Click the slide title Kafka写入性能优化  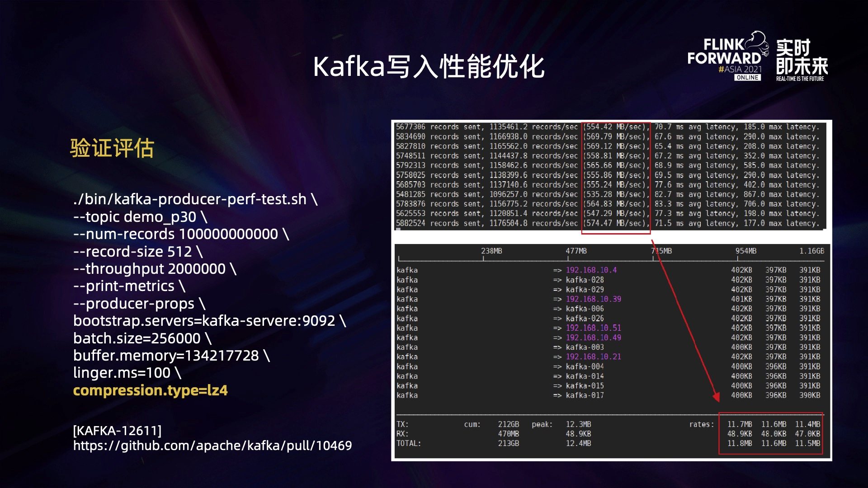pos(429,67)
